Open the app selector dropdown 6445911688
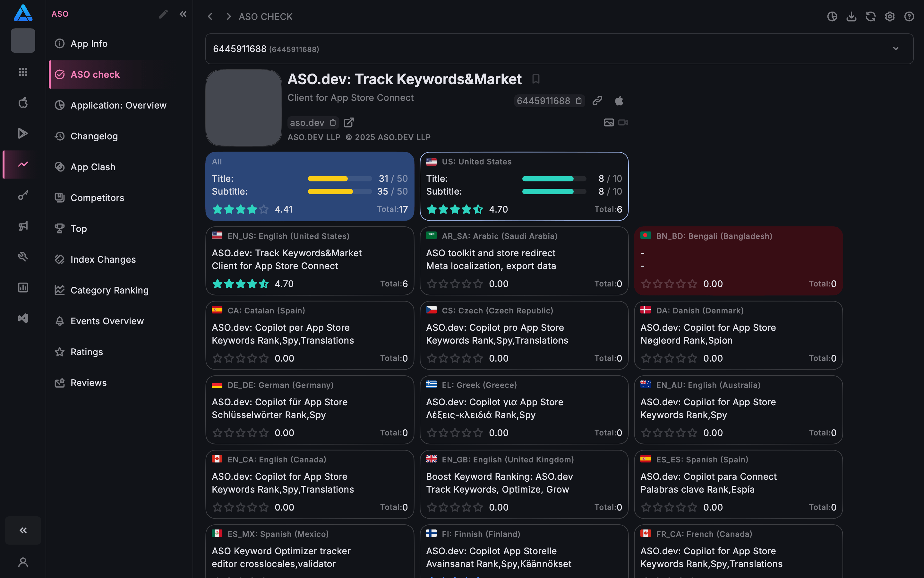Screen dimensions: 924x578 click(559, 49)
